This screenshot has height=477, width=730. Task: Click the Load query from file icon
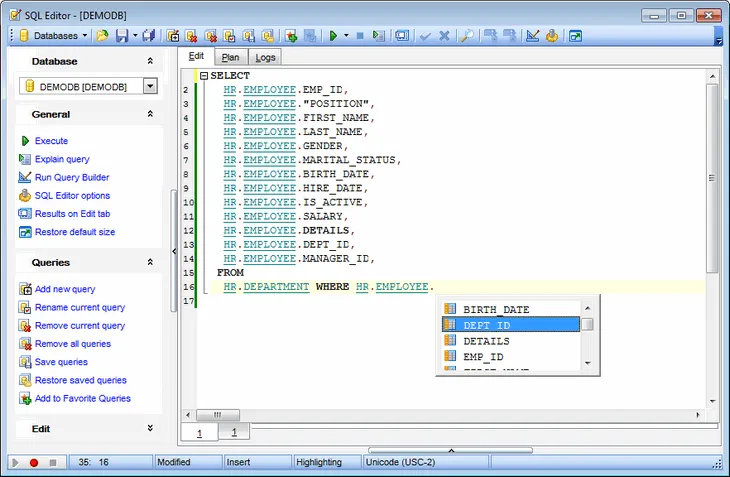point(102,36)
